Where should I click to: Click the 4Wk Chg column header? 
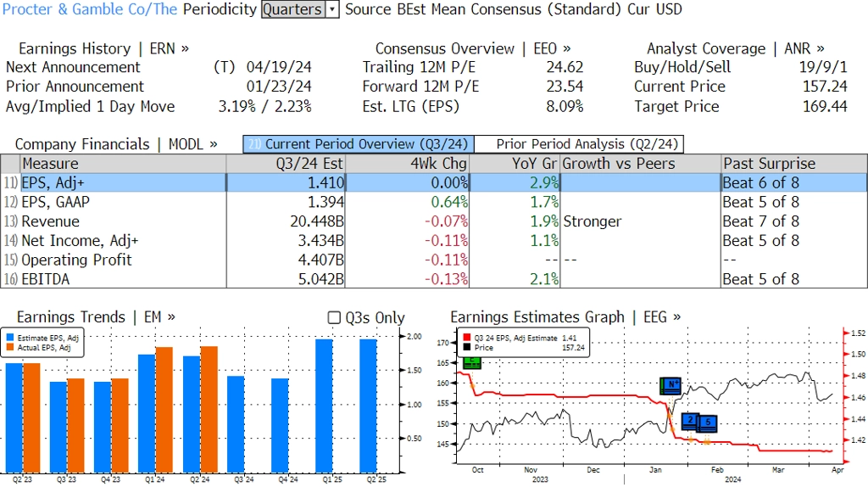coord(407,164)
